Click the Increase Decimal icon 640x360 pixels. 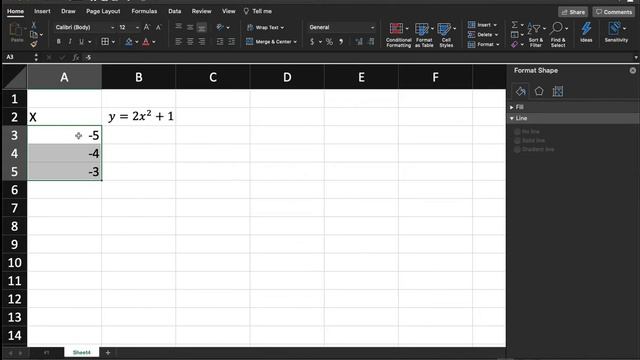(x=359, y=42)
